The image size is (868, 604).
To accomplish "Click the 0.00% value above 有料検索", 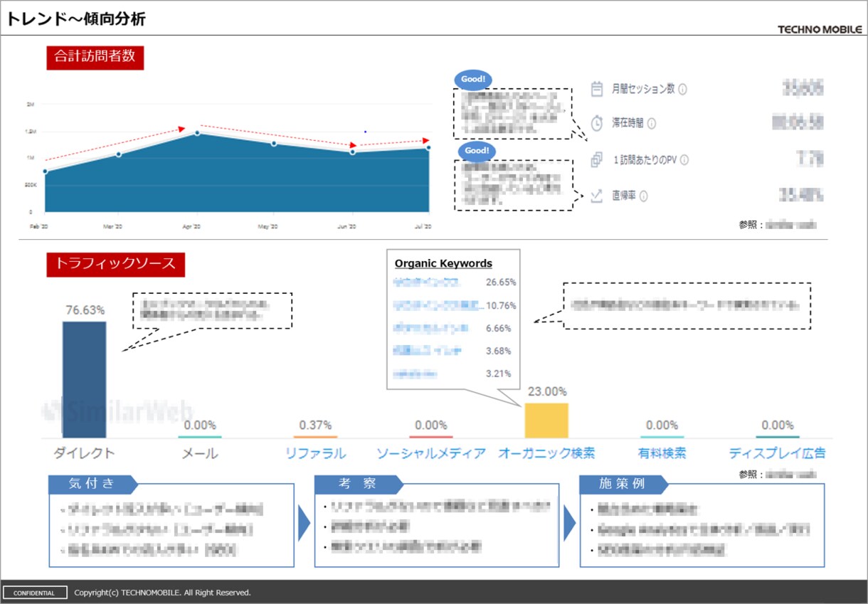I will (662, 425).
